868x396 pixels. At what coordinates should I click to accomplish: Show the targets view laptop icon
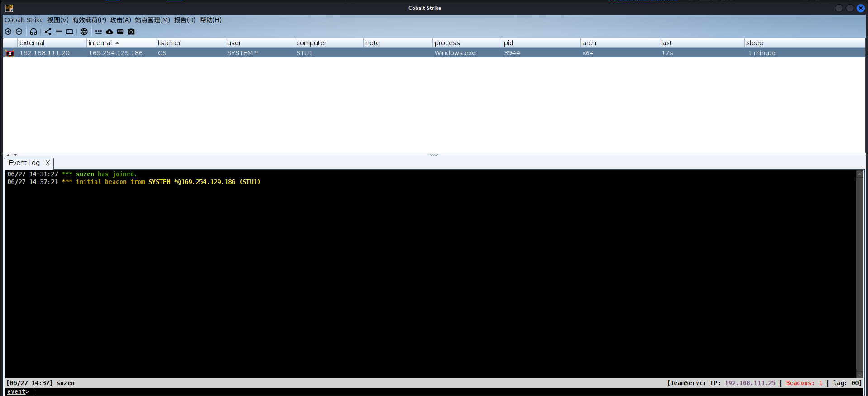coord(70,32)
